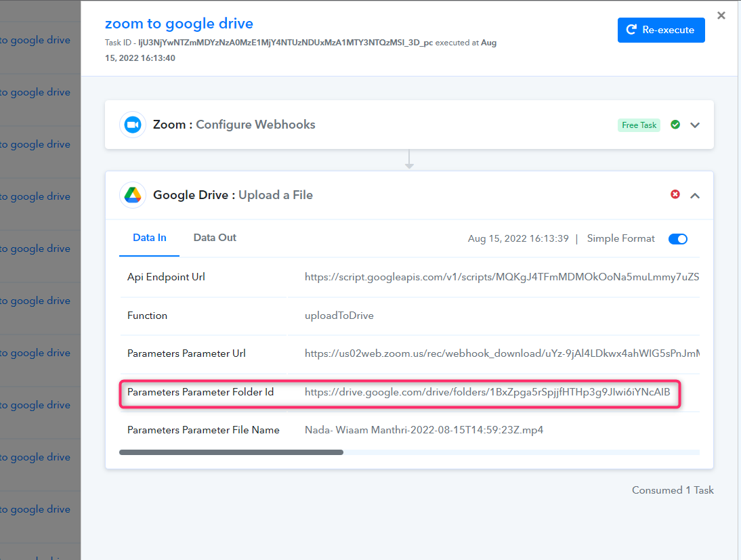The width and height of the screenshot is (741, 560).
Task: Click 'Zoom : Configure Webhooks' step title
Action: point(234,125)
